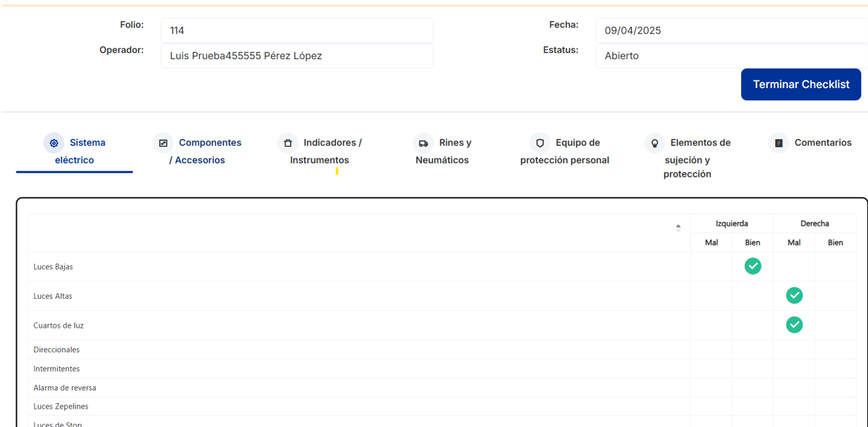Click the Rines y Neumáticos truck icon
The width and height of the screenshot is (868, 427).
[423, 143]
